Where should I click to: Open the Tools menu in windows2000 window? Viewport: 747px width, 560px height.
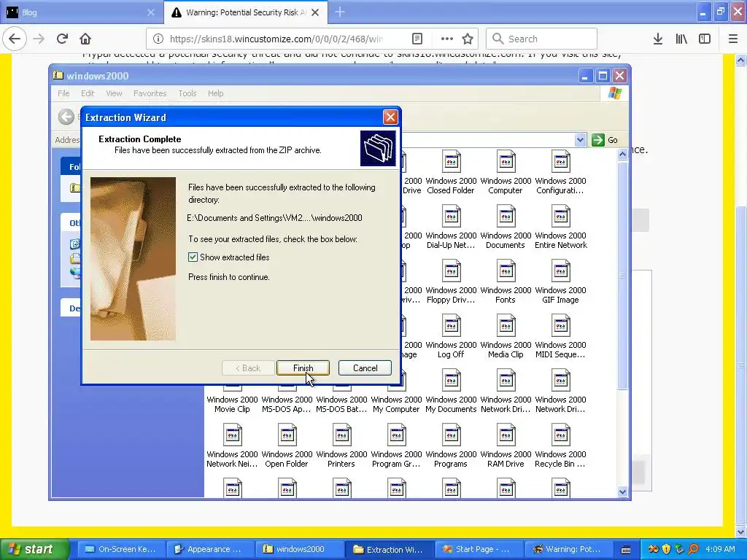(187, 93)
